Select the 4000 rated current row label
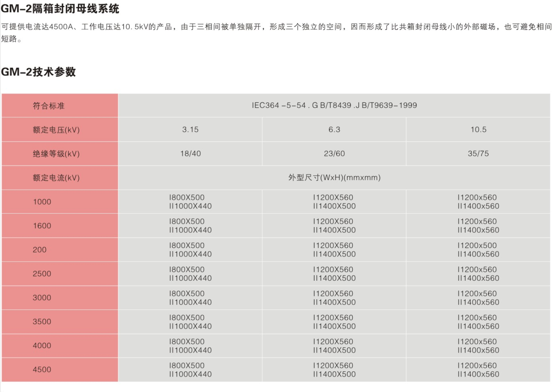Screen dimensions: 552x392 [x=60, y=346]
